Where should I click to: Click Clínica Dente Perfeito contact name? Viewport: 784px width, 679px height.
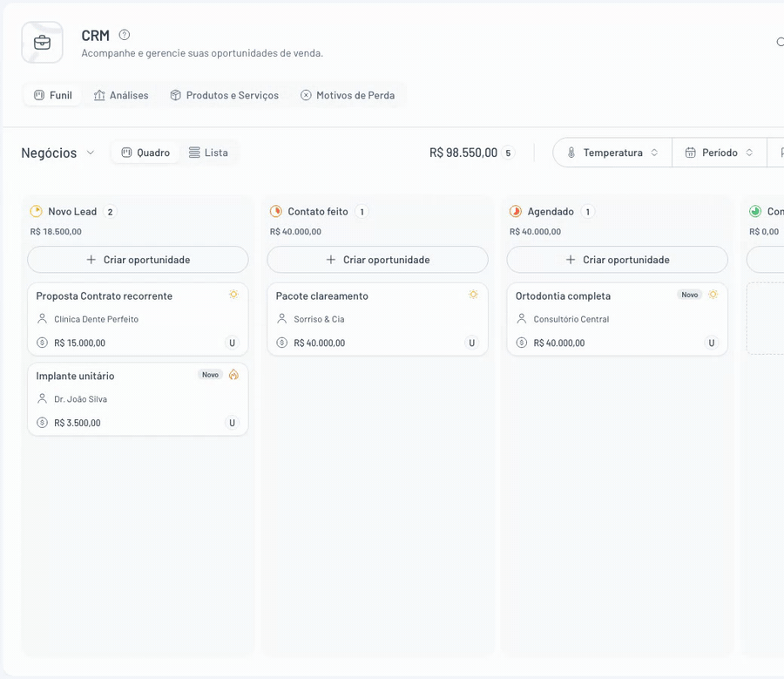(96, 319)
